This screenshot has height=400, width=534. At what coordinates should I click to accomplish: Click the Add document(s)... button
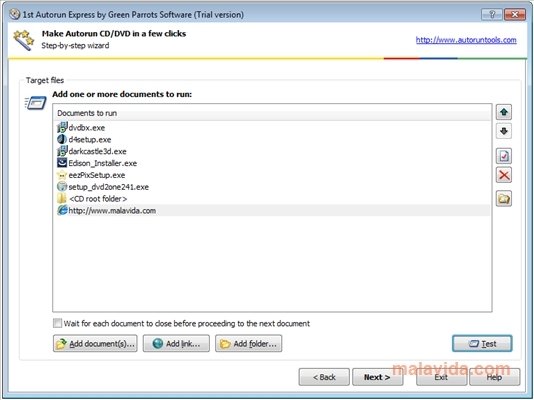click(x=95, y=343)
